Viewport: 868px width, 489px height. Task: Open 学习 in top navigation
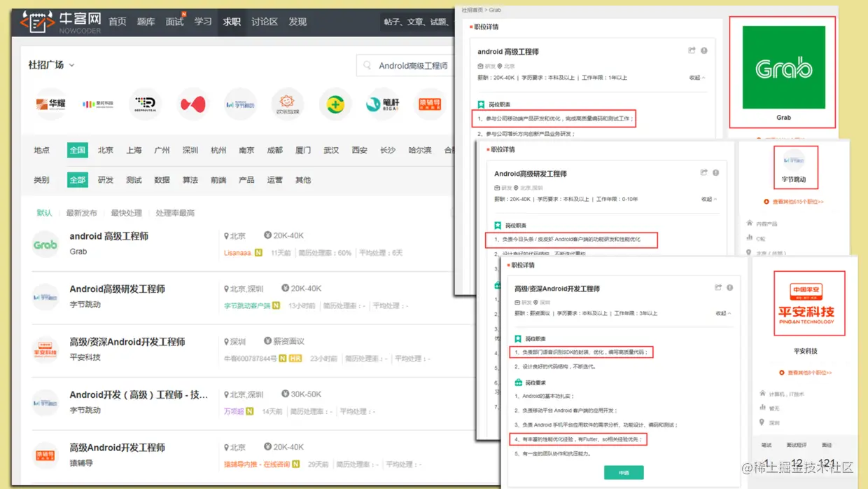(203, 22)
